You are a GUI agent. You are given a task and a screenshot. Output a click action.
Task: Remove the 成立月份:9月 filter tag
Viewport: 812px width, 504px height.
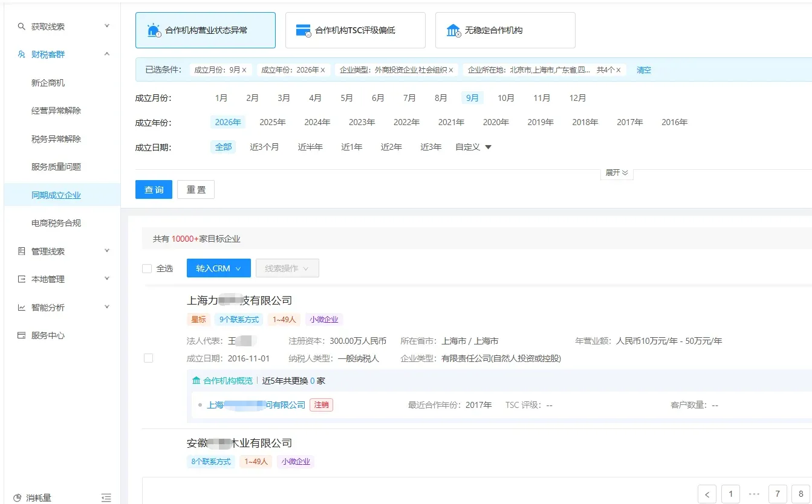[x=244, y=70]
